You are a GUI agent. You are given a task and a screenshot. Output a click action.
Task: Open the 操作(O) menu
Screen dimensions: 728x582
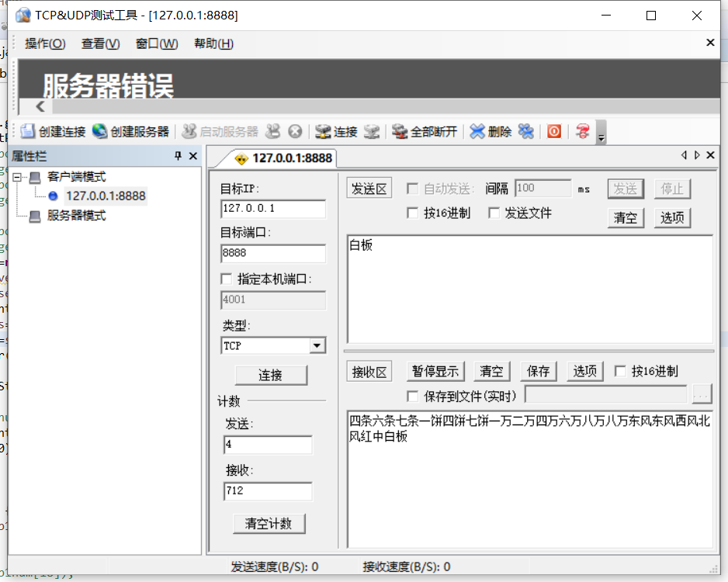click(45, 43)
